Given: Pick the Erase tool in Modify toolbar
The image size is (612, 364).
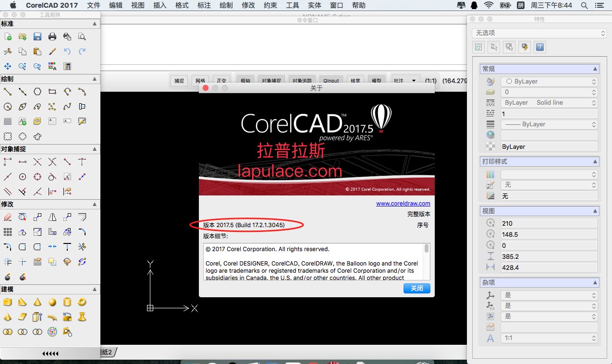Looking at the screenshot, I should pos(8,218).
